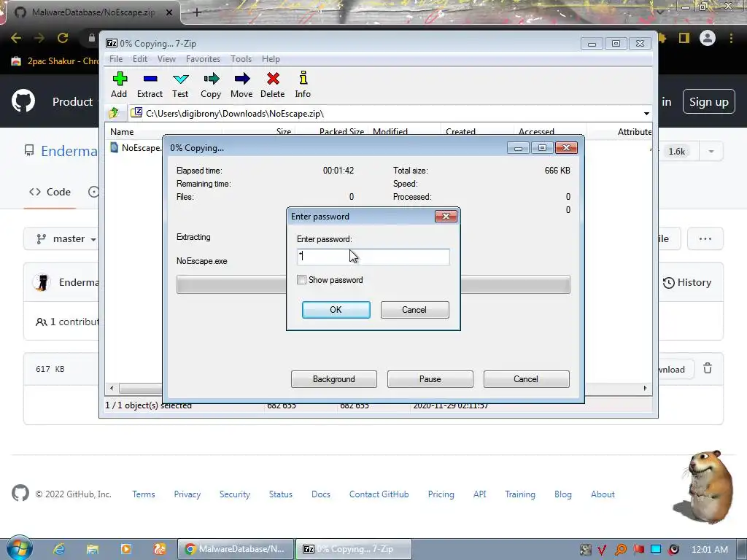The image size is (747, 560).
Task: Open the Security footer link
Action: 234,494
